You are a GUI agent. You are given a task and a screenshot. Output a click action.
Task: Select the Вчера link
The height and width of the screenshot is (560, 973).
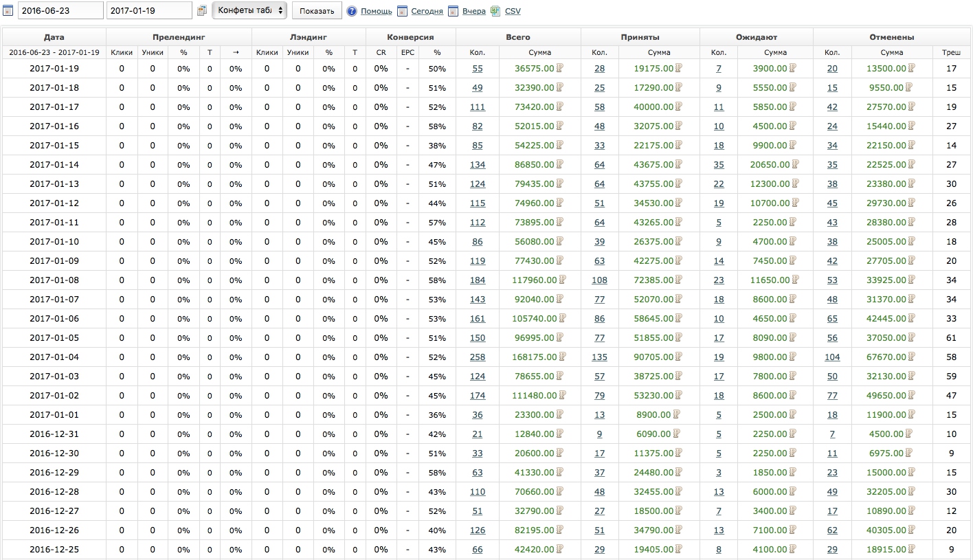[x=473, y=11]
